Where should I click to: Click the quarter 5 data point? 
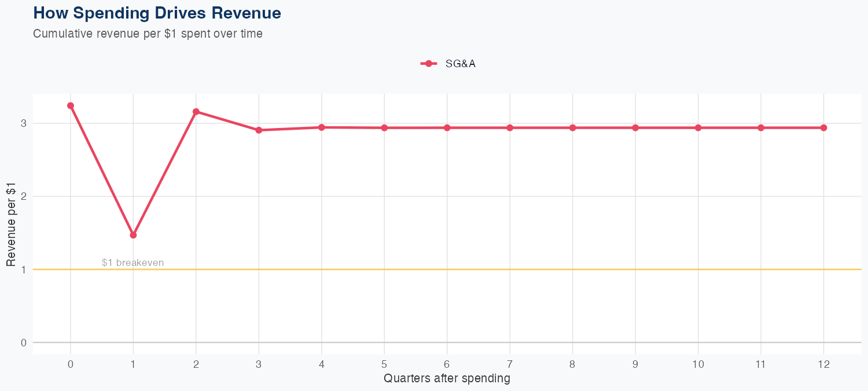[384, 128]
